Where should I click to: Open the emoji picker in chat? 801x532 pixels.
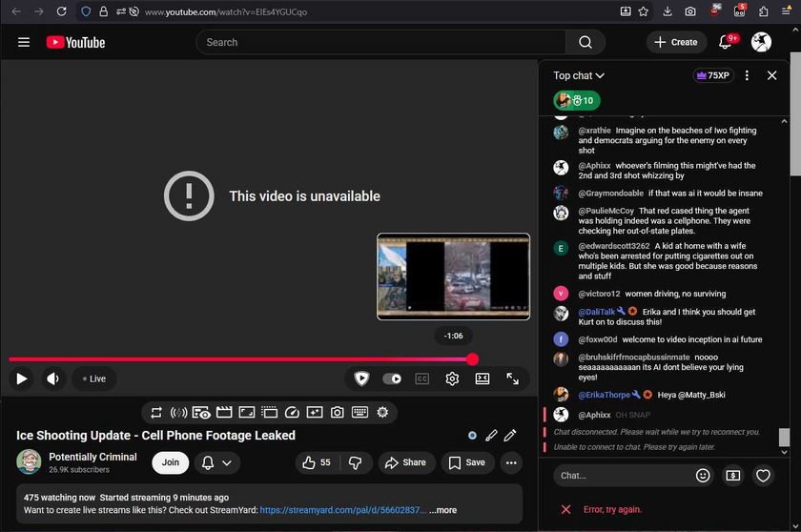(x=703, y=475)
